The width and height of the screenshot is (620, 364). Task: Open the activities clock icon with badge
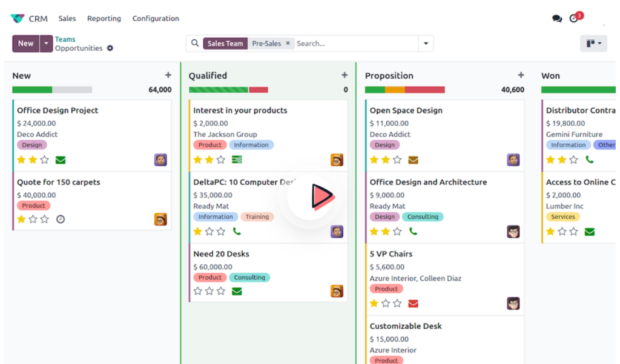pyautogui.click(x=575, y=18)
